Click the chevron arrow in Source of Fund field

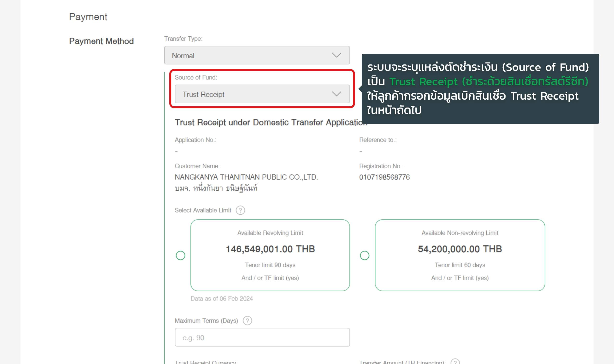[336, 94]
